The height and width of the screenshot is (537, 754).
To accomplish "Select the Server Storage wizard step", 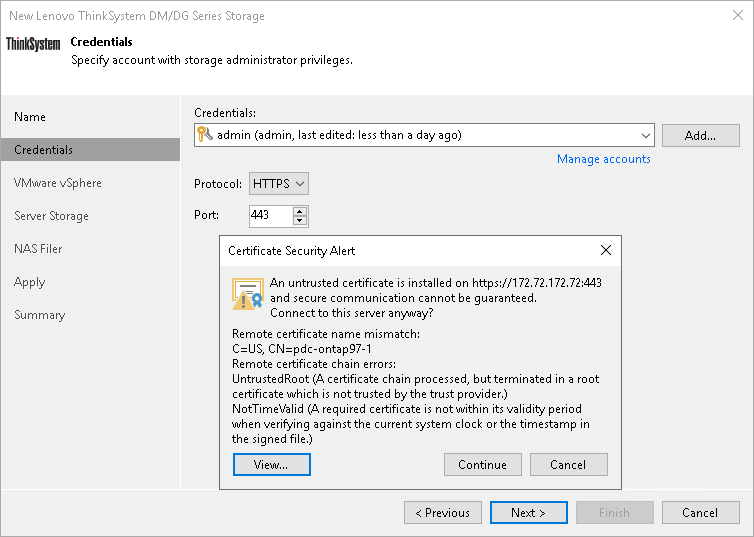I will click(x=51, y=216).
